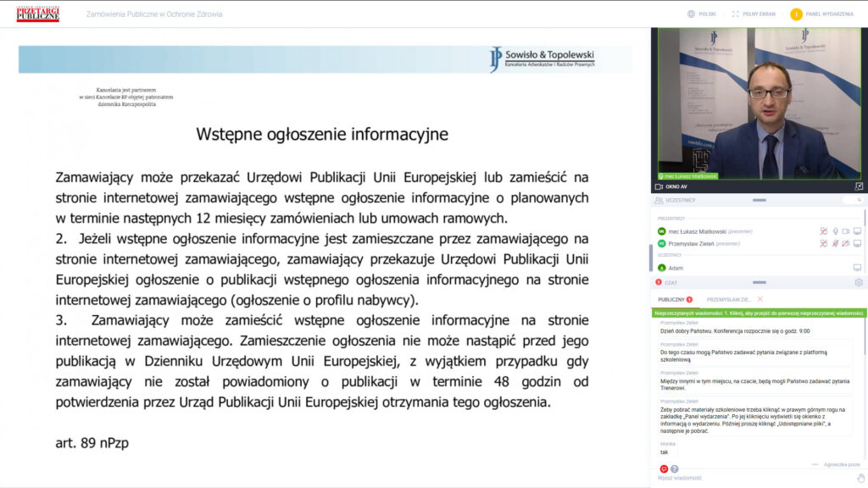This screenshot has width=868, height=488.
Task: Click the Przetargi Publiczne logo
Action: pos(38,14)
